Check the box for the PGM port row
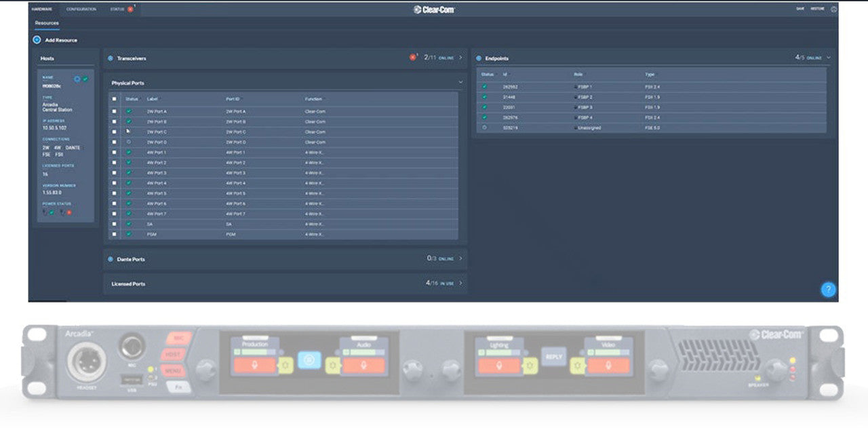 click(114, 234)
